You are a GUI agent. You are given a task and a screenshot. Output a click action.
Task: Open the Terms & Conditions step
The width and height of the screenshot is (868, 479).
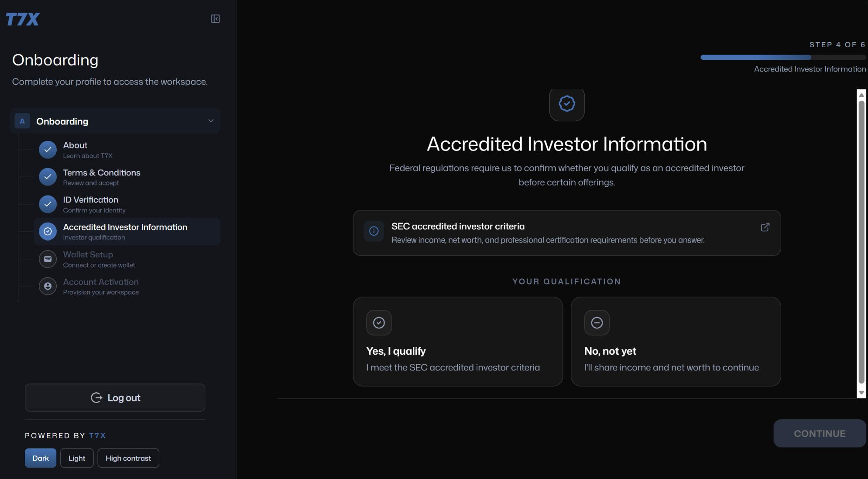(x=127, y=177)
